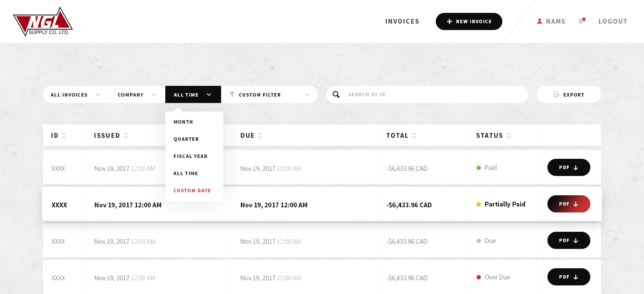644x294 pixels.
Task: Focus the Search by ID field
Action: point(434,94)
